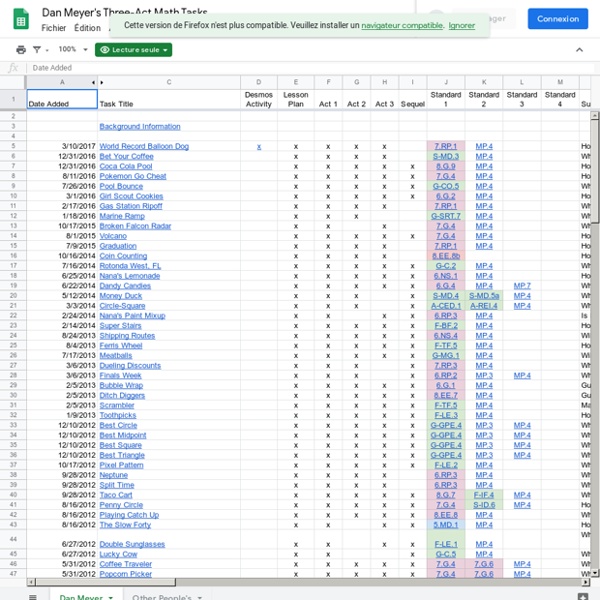Click the horizontal scrollbar thumb
Image resolution: width=600 pixels, height=600 pixels.
106,582
